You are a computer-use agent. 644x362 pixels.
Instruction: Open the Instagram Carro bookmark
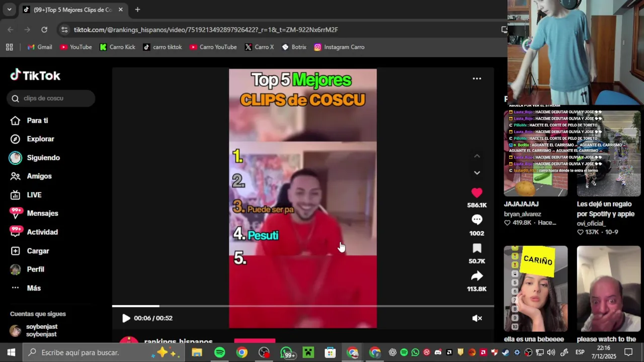pos(339,47)
